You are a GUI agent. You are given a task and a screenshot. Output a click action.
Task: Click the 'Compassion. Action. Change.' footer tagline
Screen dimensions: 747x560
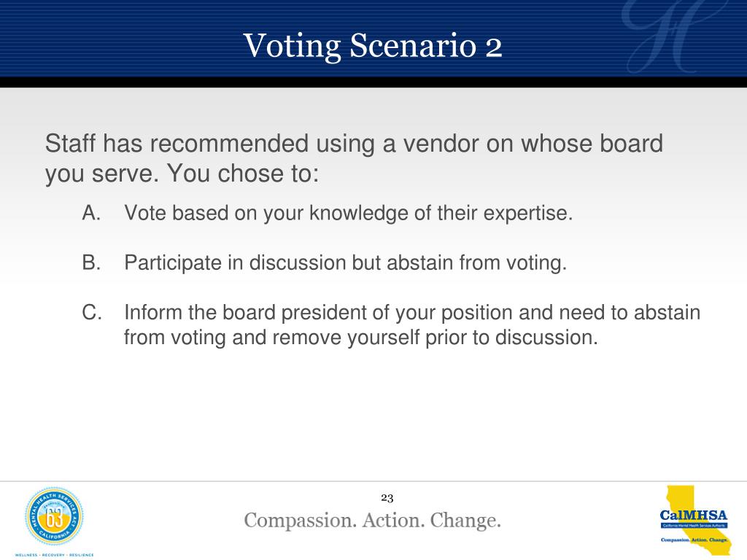[373, 521]
